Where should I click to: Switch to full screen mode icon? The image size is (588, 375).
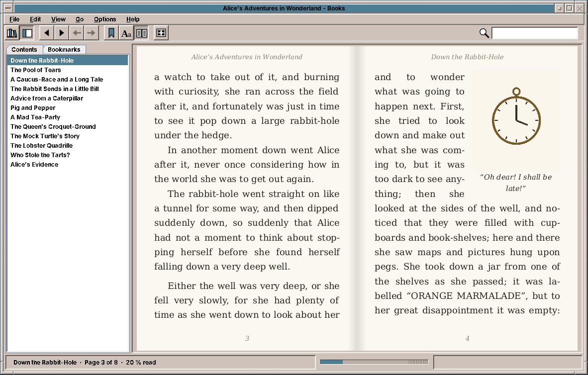coord(161,33)
